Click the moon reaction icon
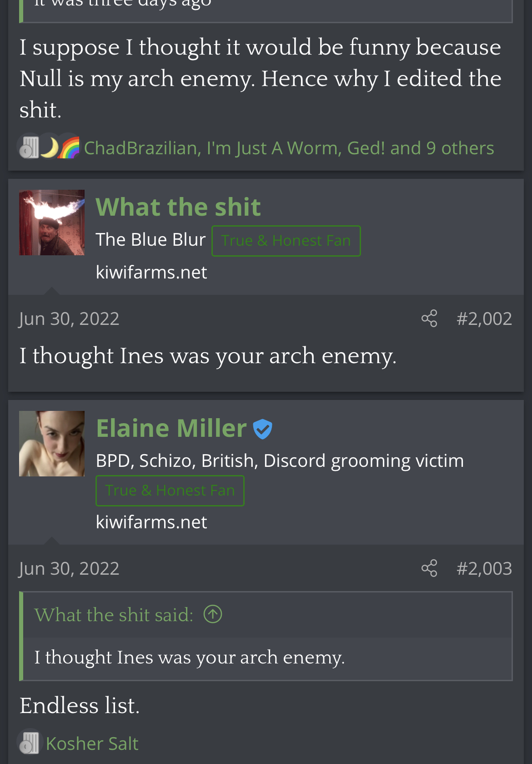 [x=50, y=147]
